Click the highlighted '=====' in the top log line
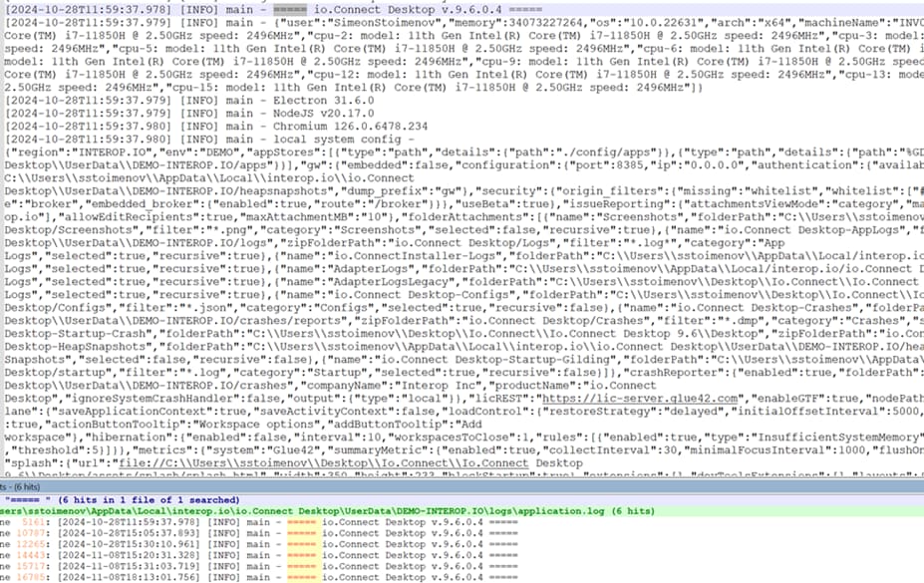Image resolution: width=924 pixels, height=583 pixels. click(289, 9)
